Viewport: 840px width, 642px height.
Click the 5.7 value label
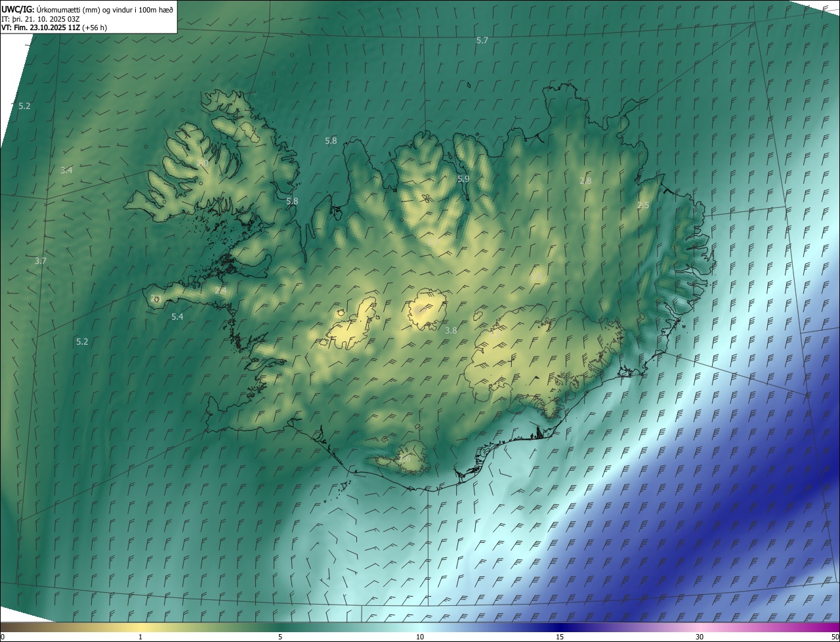pos(482,41)
